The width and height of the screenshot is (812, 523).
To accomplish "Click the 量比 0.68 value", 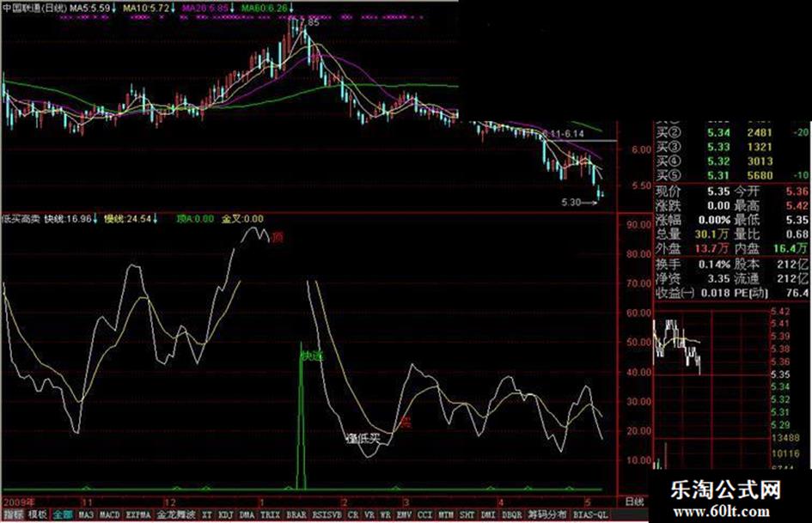I will pyautogui.click(x=797, y=234).
